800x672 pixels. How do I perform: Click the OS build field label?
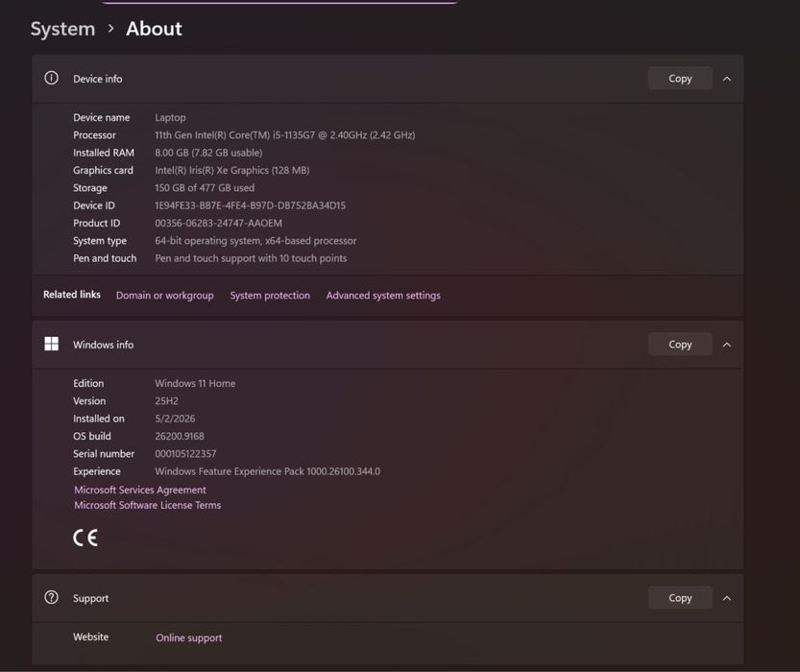coord(92,436)
